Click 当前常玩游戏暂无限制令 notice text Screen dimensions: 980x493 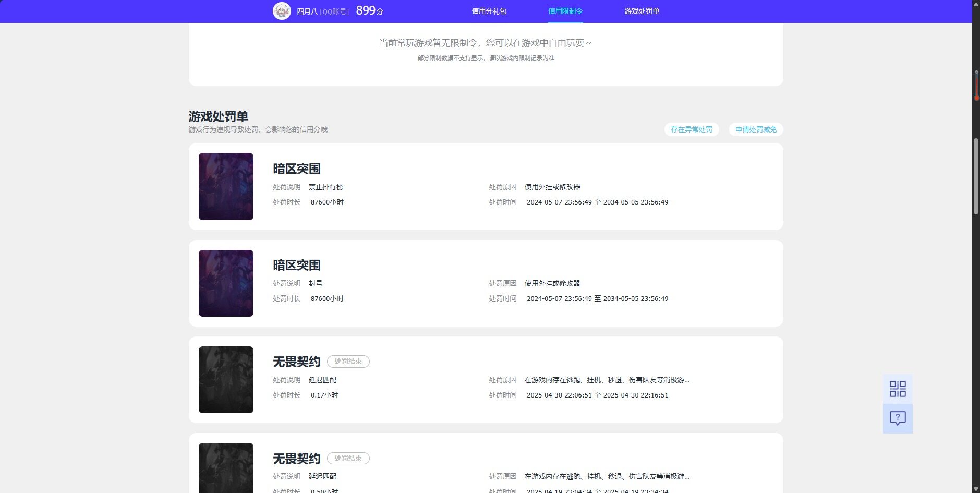(485, 43)
